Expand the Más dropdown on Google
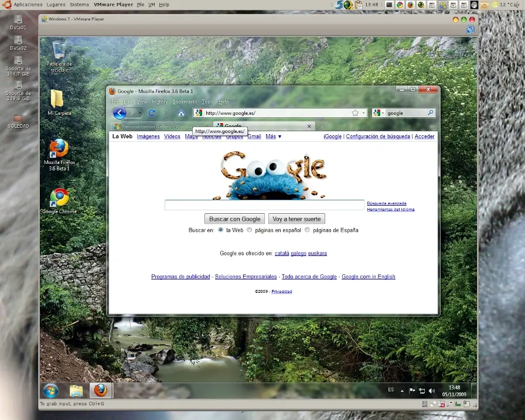525x420 pixels. click(273, 136)
